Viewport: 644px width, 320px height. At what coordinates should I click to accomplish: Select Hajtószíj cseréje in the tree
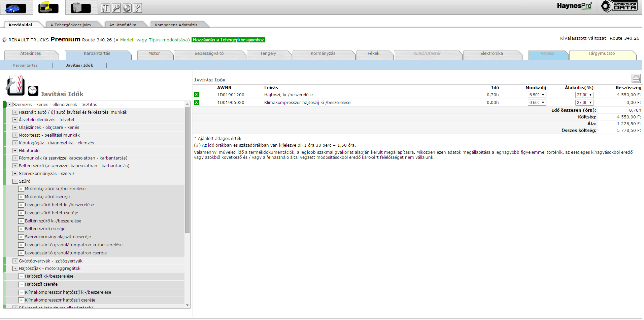[x=41, y=284]
